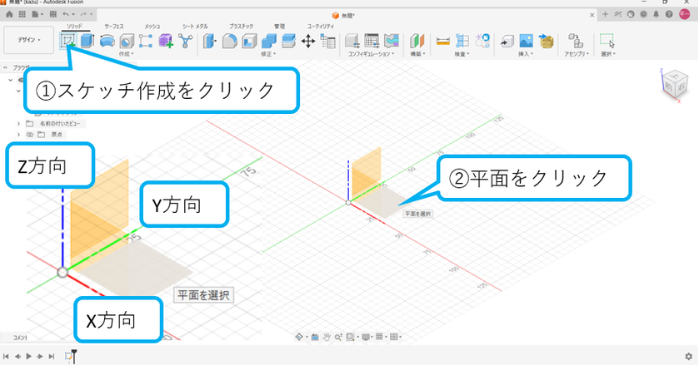Jump to timeline end button
Screen dimensions: 698x365
51,356
